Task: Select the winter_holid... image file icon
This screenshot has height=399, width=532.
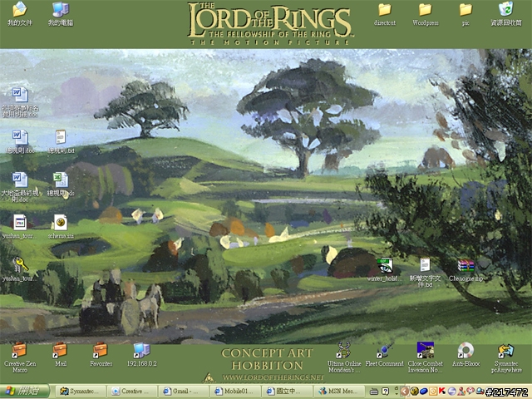Action: 385,269
